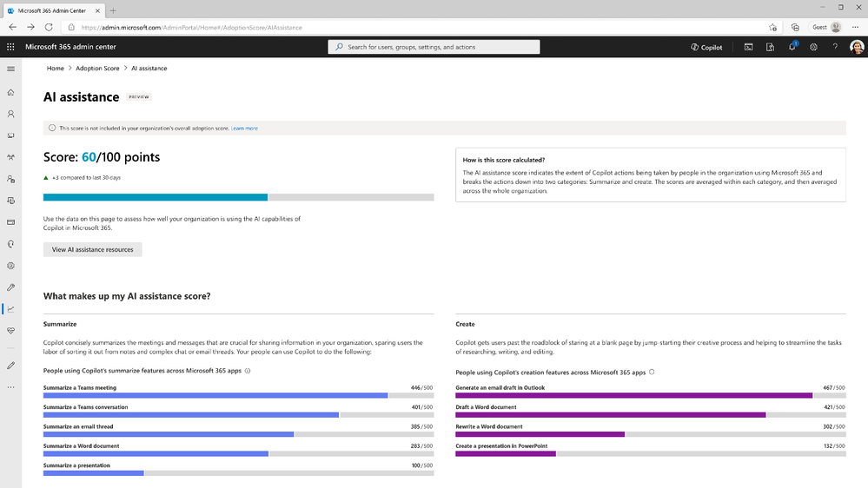This screenshot has height=488, width=868.
Task: Open the Home icon in the sidebar
Action: click(10, 92)
